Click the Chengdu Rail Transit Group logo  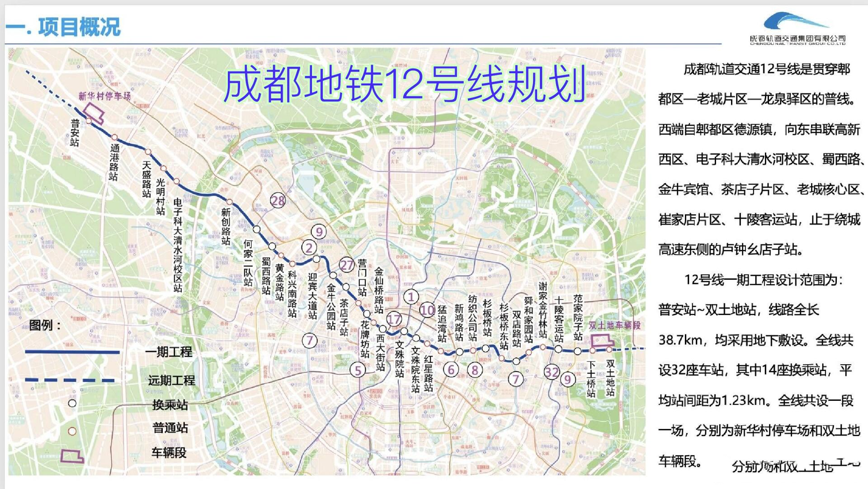tap(797, 29)
